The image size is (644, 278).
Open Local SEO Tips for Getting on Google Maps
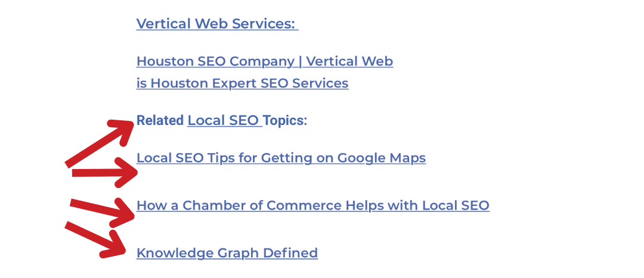click(x=281, y=158)
